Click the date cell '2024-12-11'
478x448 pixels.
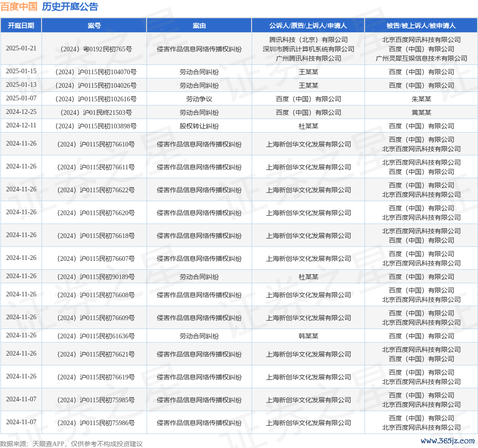21,125
